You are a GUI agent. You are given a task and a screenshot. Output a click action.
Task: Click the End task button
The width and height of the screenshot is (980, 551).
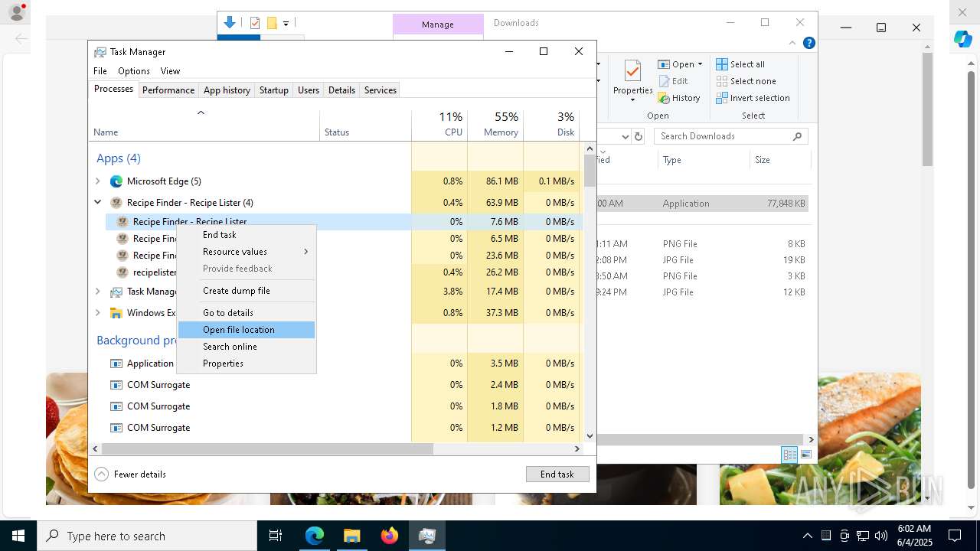pos(557,474)
